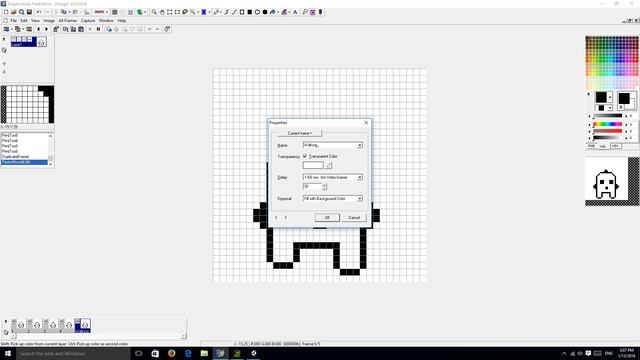Screen dimensions: 640x360
Task: Click the large black foreground color swatch
Action: 601,98
